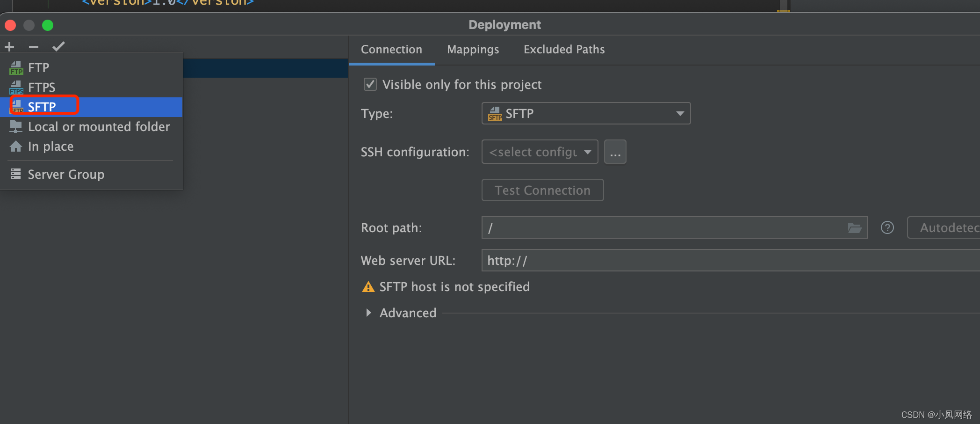Uncheck Visible only for this project

click(x=370, y=84)
